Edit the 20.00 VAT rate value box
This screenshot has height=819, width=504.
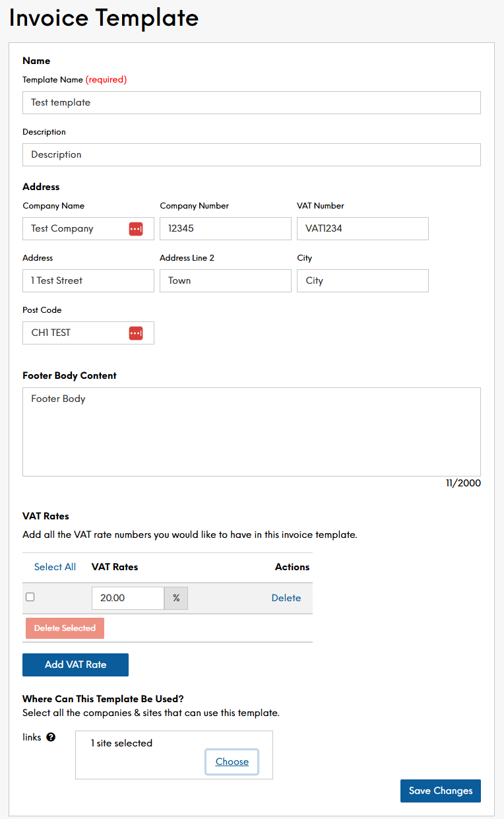pyautogui.click(x=127, y=599)
